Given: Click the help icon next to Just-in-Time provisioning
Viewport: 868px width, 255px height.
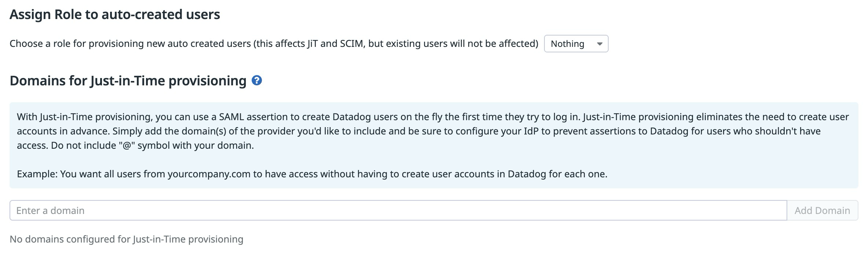Looking at the screenshot, I should (x=256, y=81).
